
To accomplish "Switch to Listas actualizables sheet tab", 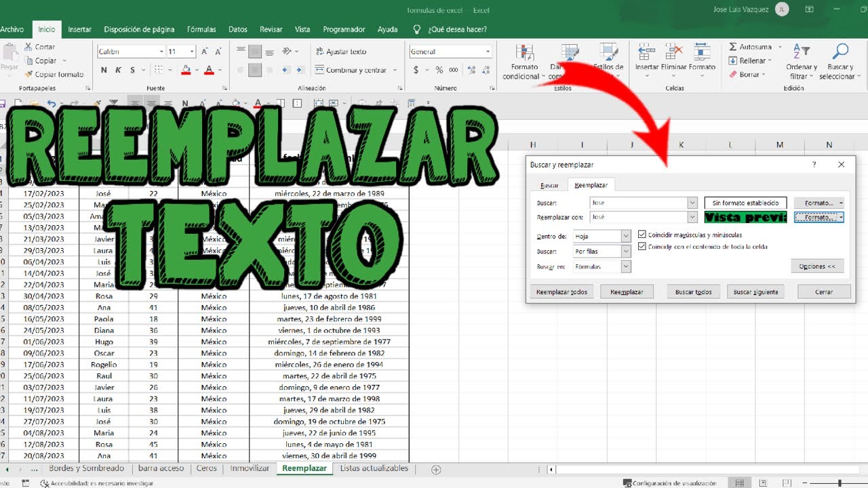I will (374, 468).
